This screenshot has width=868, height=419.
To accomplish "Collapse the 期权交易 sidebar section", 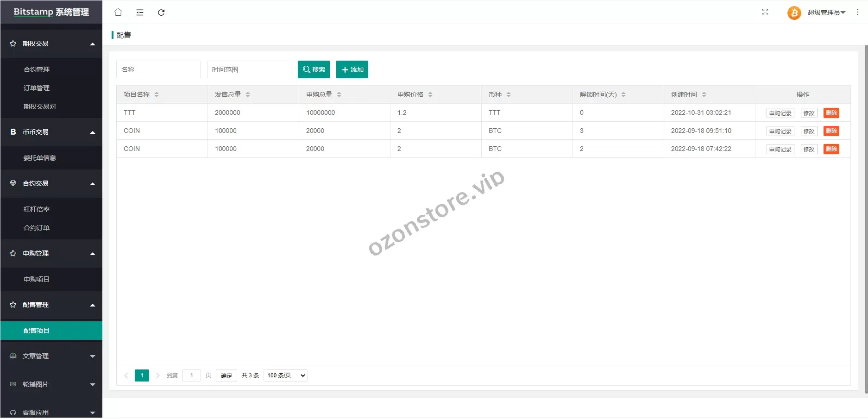I will (51, 44).
